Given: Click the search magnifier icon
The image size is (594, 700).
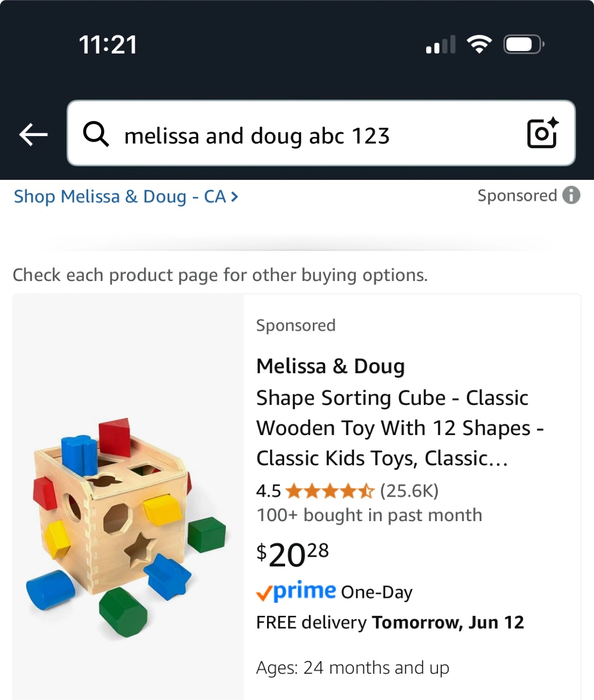Looking at the screenshot, I should (95, 134).
